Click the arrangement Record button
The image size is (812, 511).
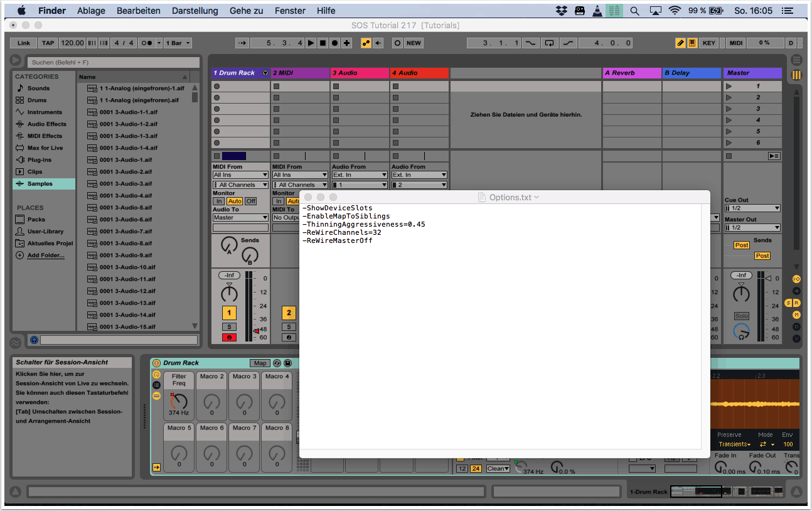(x=334, y=43)
